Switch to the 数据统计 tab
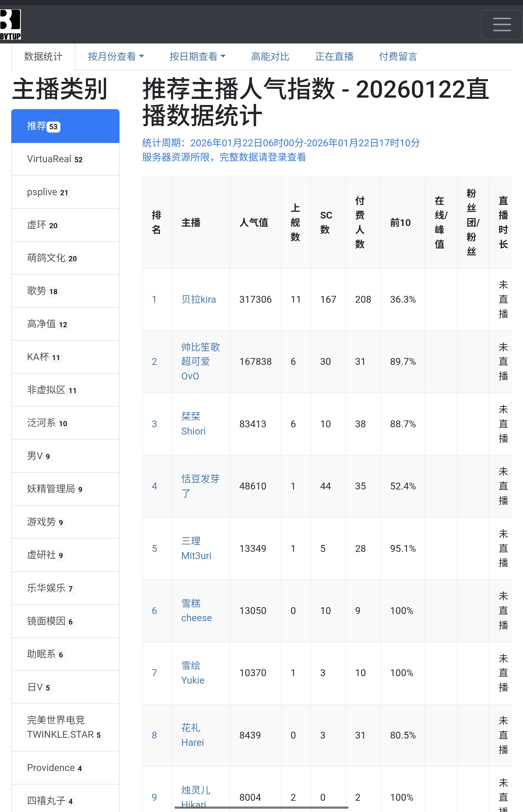Viewport: 523px width, 812px height. point(43,56)
